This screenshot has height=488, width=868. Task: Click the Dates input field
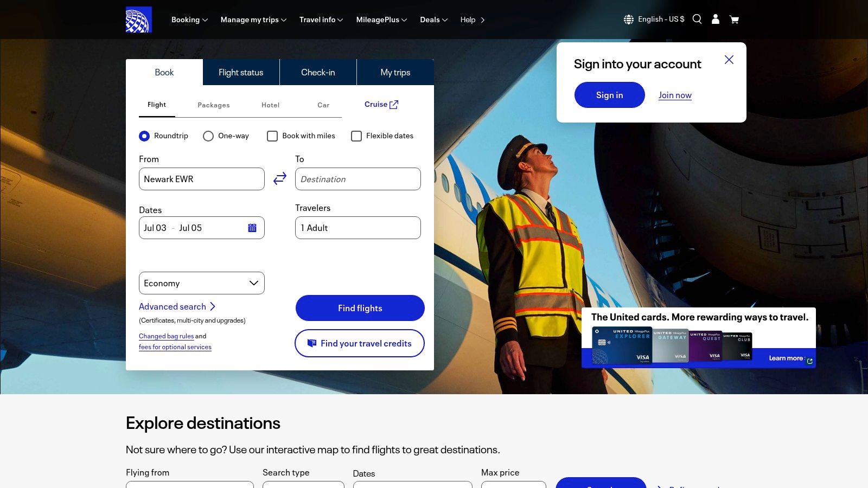pos(202,228)
